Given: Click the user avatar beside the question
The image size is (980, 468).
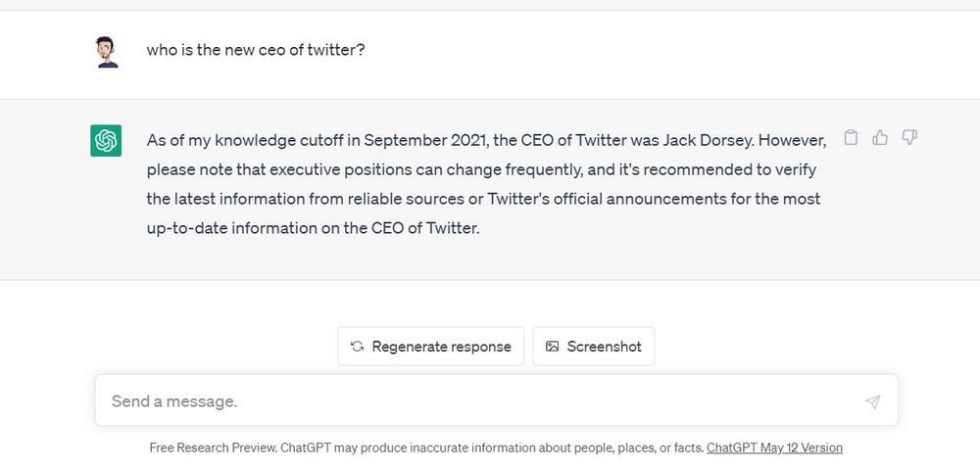Looking at the screenshot, I should (x=107, y=53).
